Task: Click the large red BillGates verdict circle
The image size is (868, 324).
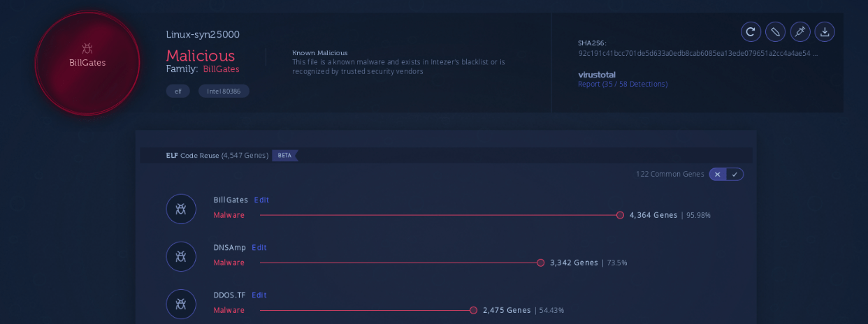Action: point(87,62)
